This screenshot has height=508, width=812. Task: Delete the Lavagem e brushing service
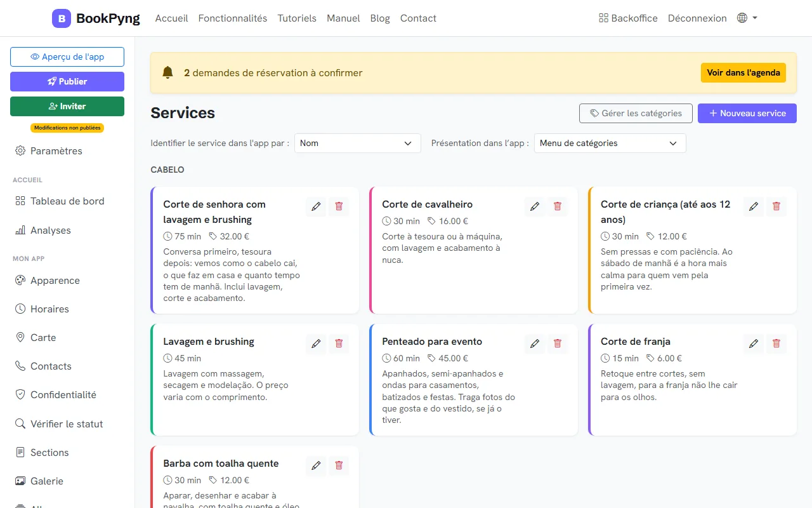(x=339, y=344)
